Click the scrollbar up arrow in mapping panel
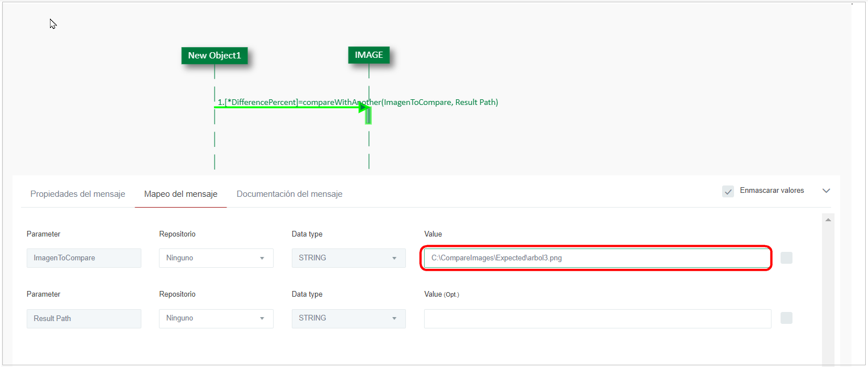The height and width of the screenshot is (367, 868). (828, 220)
